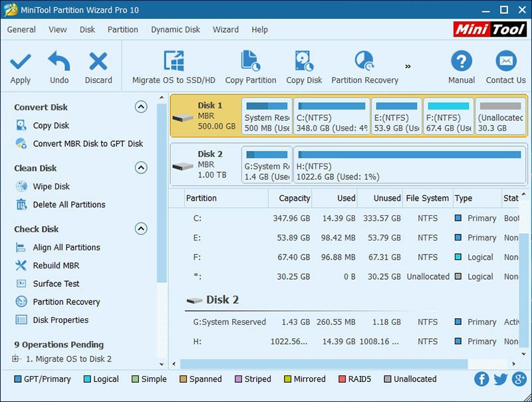The width and height of the screenshot is (532, 402).
Task: Select the System Reserved partition block on Disk 1
Action: coord(267,116)
